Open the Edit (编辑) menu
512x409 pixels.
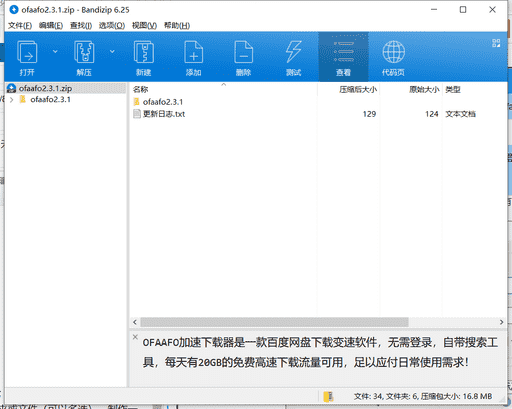pyautogui.click(x=51, y=26)
